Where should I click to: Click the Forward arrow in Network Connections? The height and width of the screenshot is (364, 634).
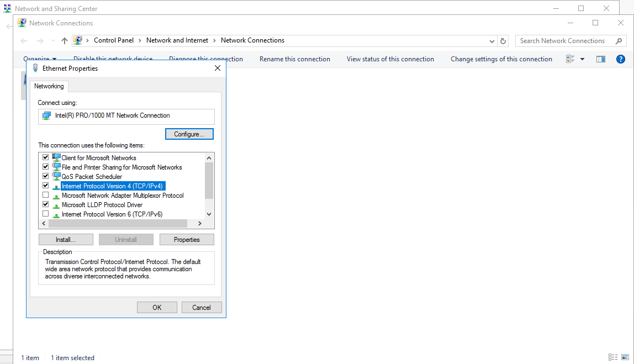tap(40, 41)
